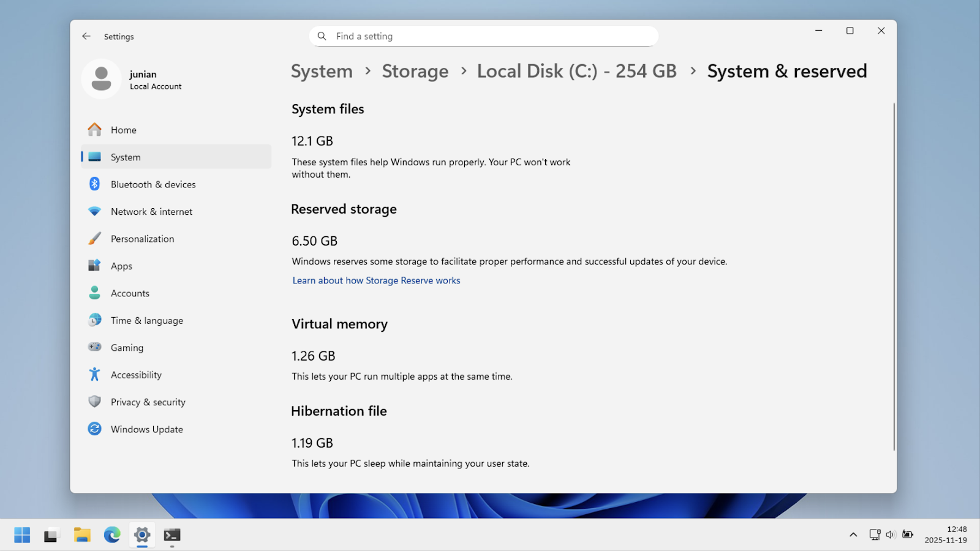The width and height of the screenshot is (980, 551).
Task: Go back to Local Disk (C:) breadcrumb
Action: coord(577,72)
